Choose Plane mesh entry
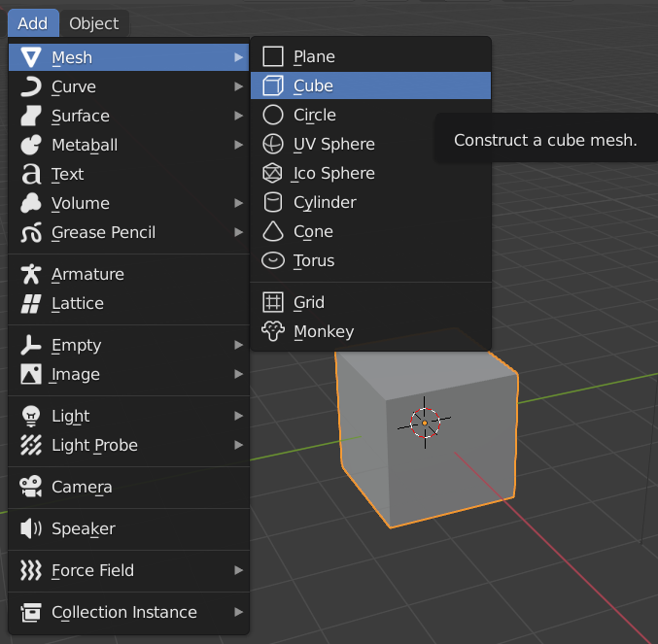 tap(370, 56)
